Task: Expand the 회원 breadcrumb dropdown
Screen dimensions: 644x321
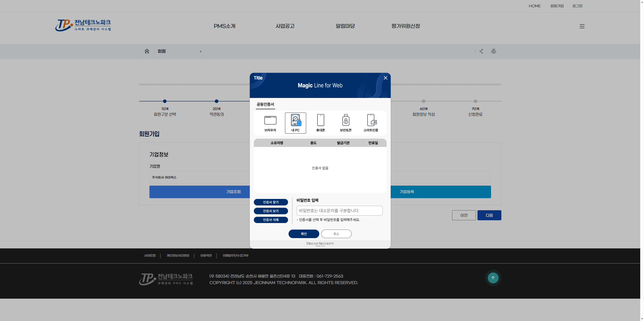Action: coord(179,51)
